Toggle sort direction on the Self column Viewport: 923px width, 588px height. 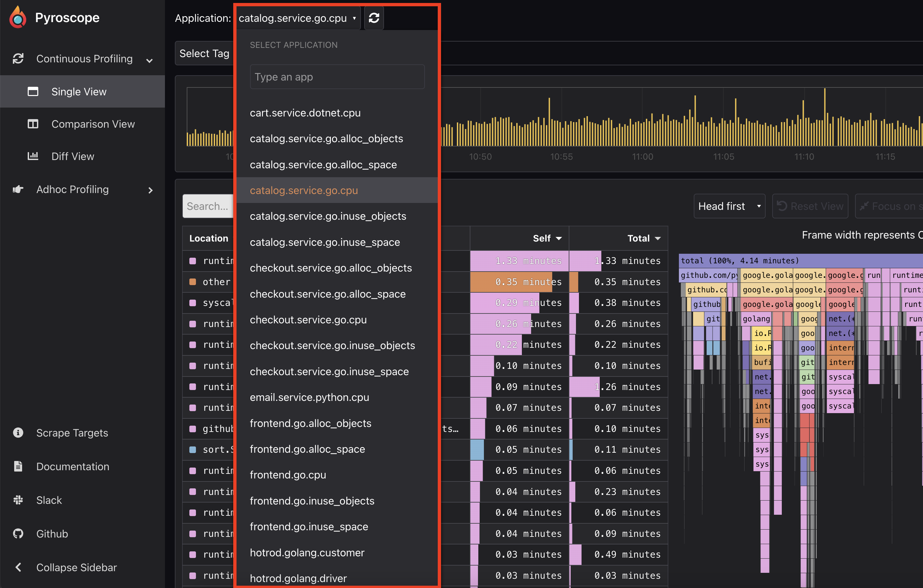point(558,238)
